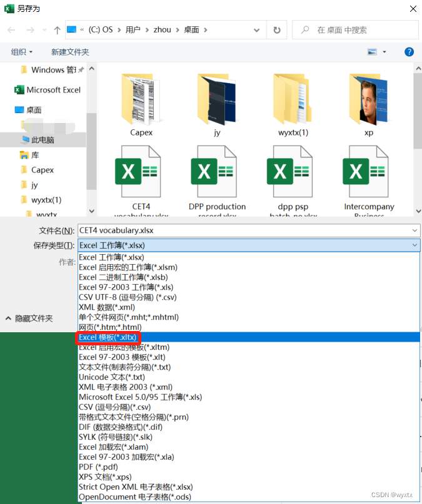
Task: Choose 文本文件(制表符分隔)(*.txt)
Action: [249, 367]
